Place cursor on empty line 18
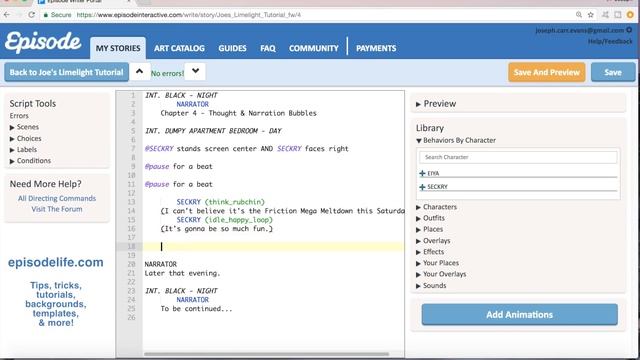 pos(273,247)
